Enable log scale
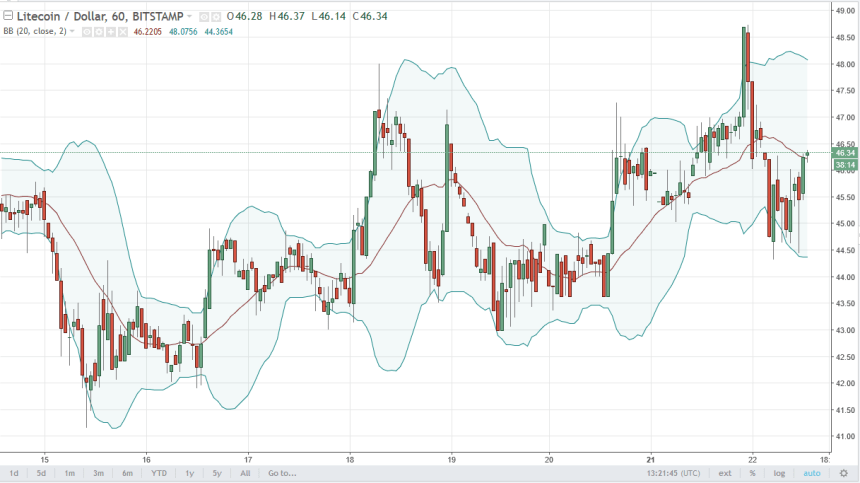The height and width of the screenshot is (483, 860). coord(779,473)
